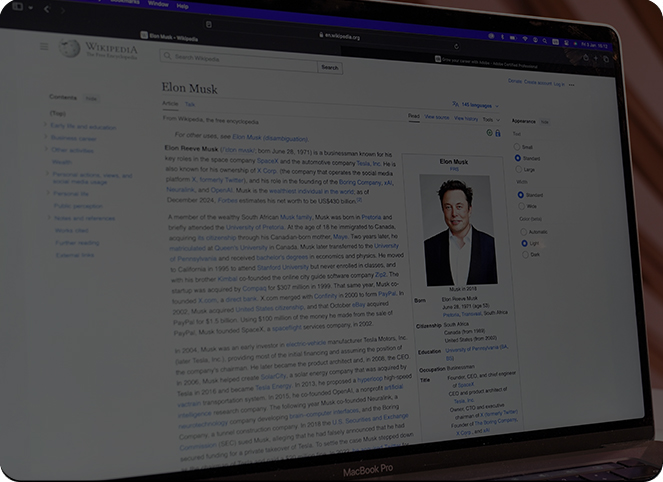Click the Wikipedia globe logo
Screen dimensions: 663x482
[69, 48]
